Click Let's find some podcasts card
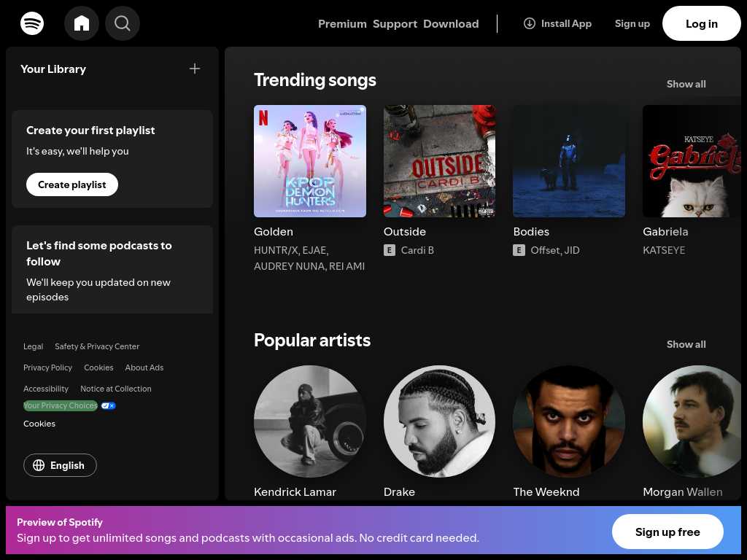Viewport: 747px width, 560px height. [x=112, y=270]
